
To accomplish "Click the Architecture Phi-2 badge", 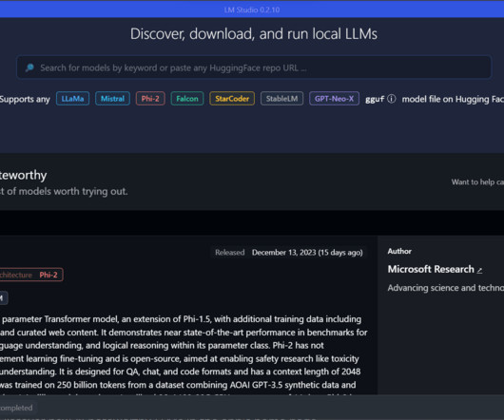I will click(x=30, y=275).
